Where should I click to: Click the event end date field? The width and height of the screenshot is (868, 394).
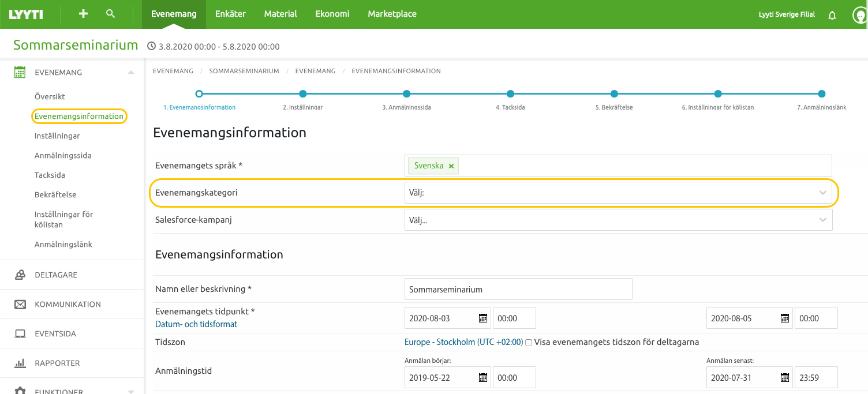coord(749,318)
